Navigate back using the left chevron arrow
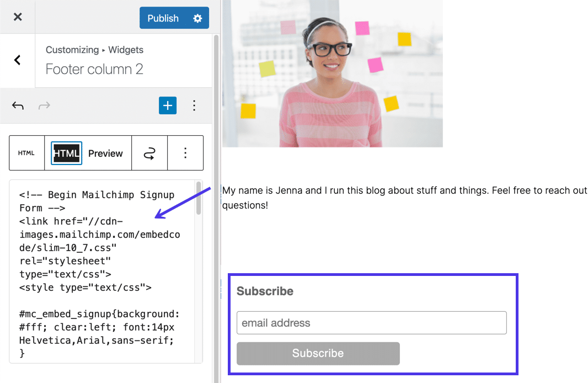 pos(17,60)
